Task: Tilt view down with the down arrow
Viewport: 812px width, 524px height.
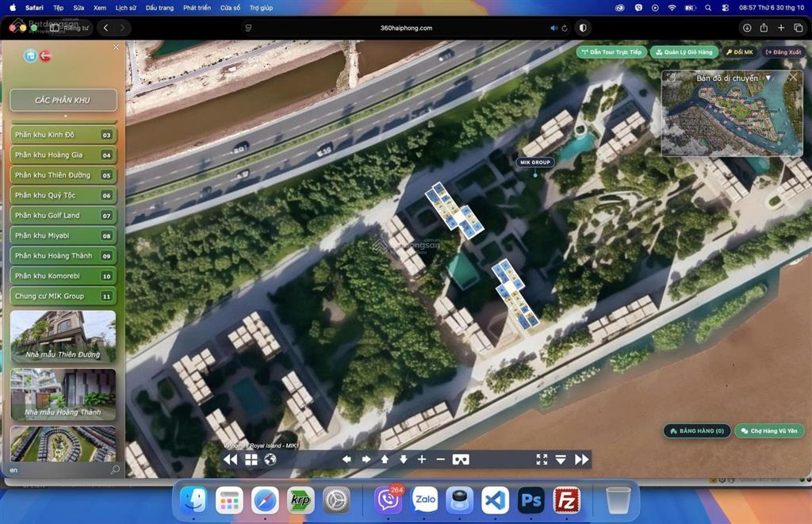Action: (403, 459)
